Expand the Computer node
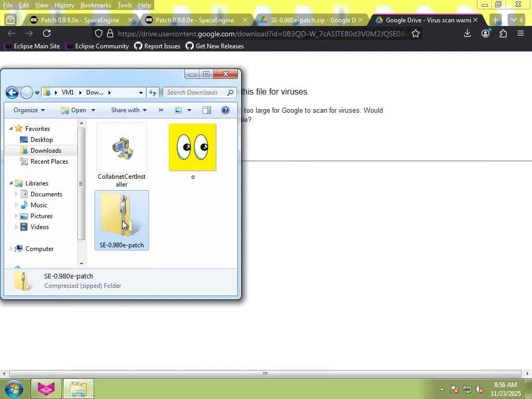 pos(11,249)
